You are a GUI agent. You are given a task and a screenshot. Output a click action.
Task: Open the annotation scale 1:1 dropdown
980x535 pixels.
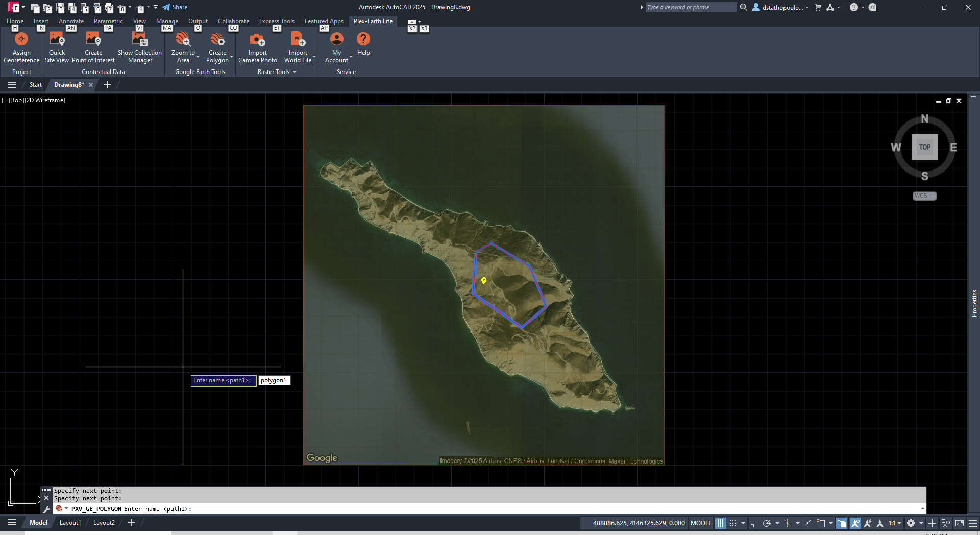click(895, 523)
